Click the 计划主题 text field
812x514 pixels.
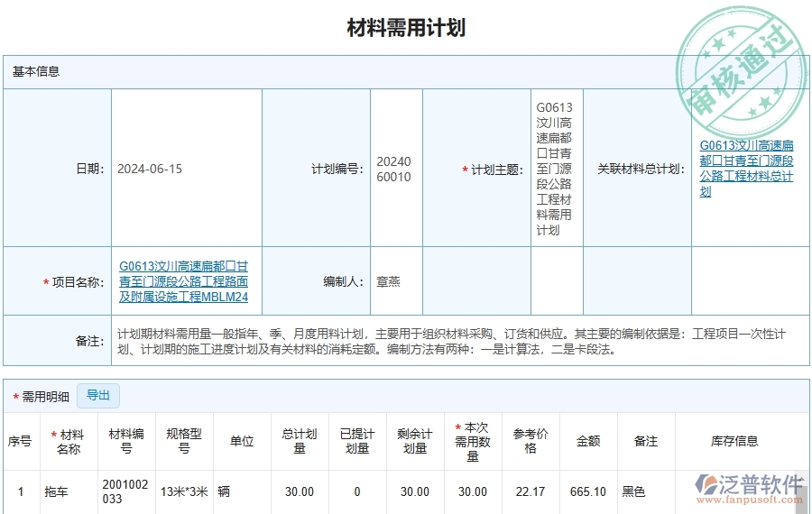[x=554, y=169]
